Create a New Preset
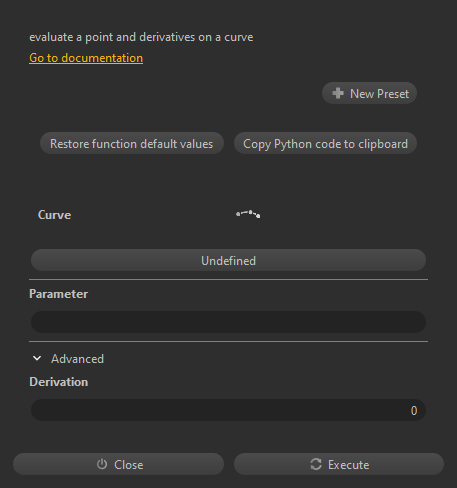Viewport: 457px width, 488px height. (x=369, y=93)
